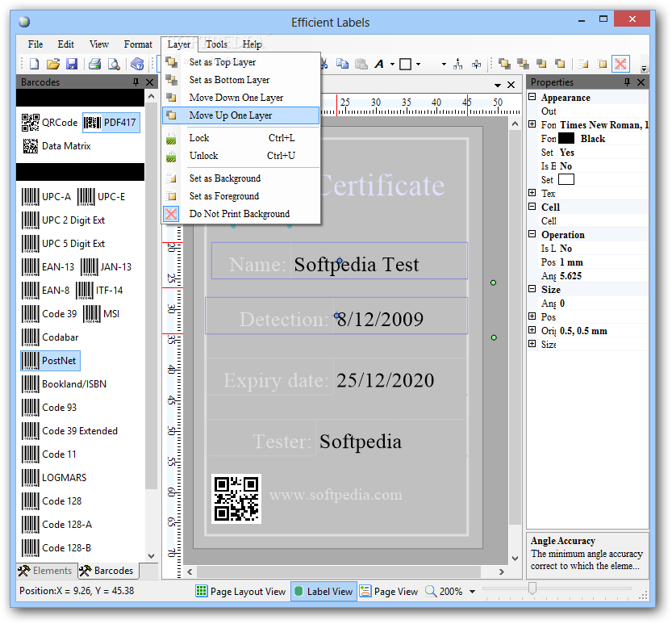672x624 pixels.
Task: Click toolbar Set as Foreground icon
Action: click(602, 64)
